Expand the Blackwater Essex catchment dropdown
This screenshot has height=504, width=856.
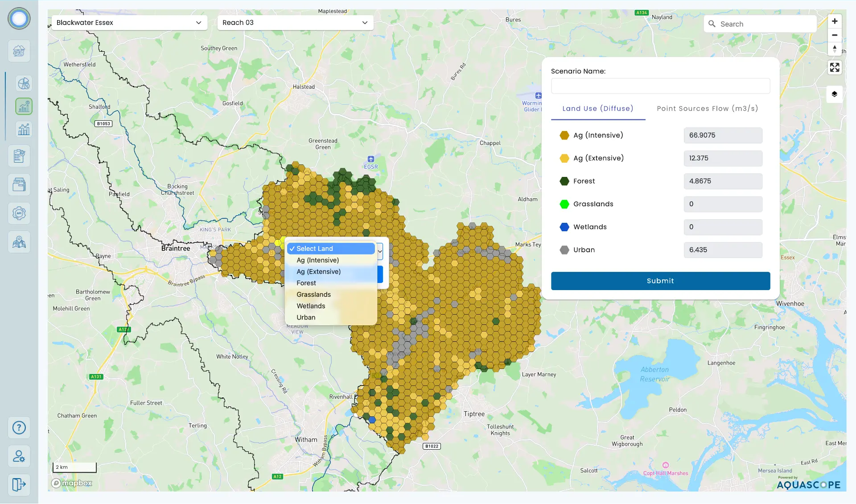point(129,22)
